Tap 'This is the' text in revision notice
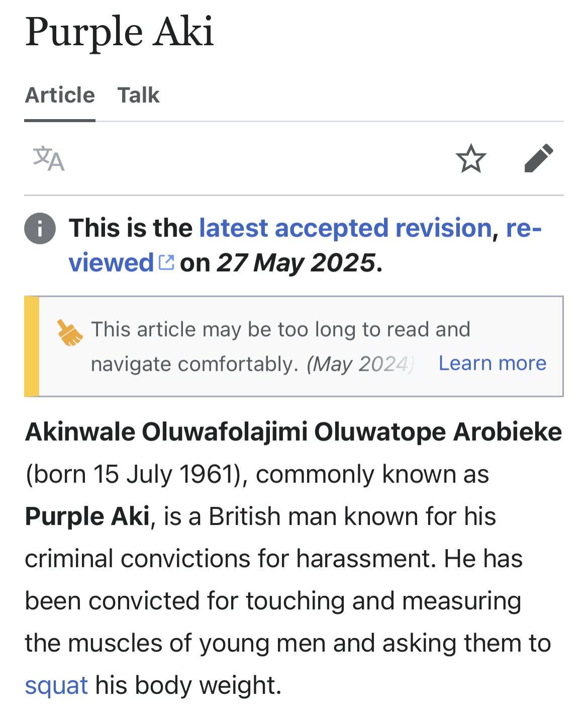Screen dimensions: 588x721 click(131, 228)
